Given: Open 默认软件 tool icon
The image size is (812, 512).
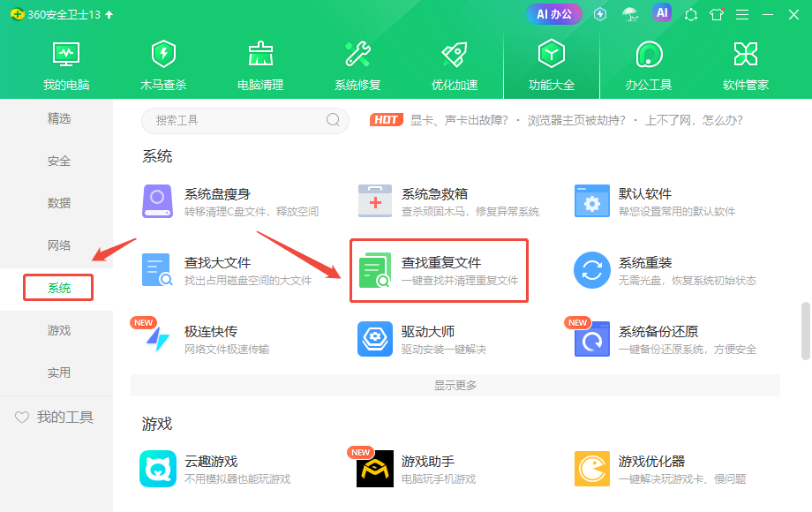Looking at the screenshot, I should (592, 201).
